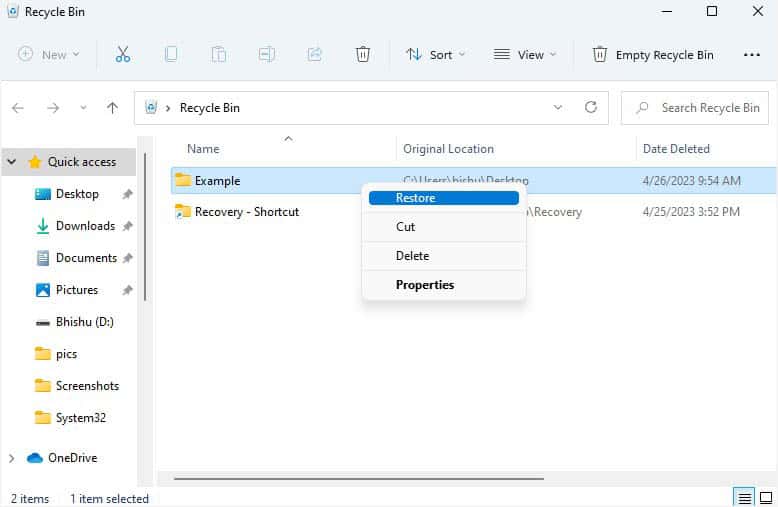
Task: Open Screenshots folder in sidebar
Action: tap(87, 386)
